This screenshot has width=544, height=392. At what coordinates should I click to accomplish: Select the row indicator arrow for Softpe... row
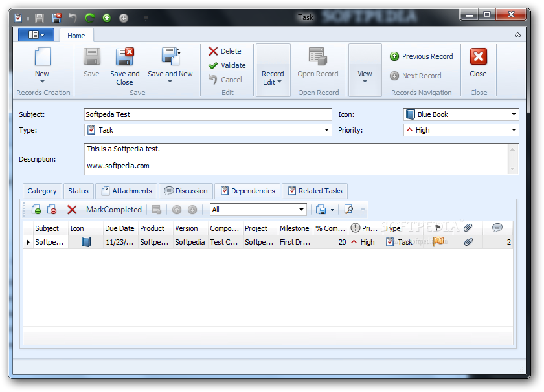(28, 242)
